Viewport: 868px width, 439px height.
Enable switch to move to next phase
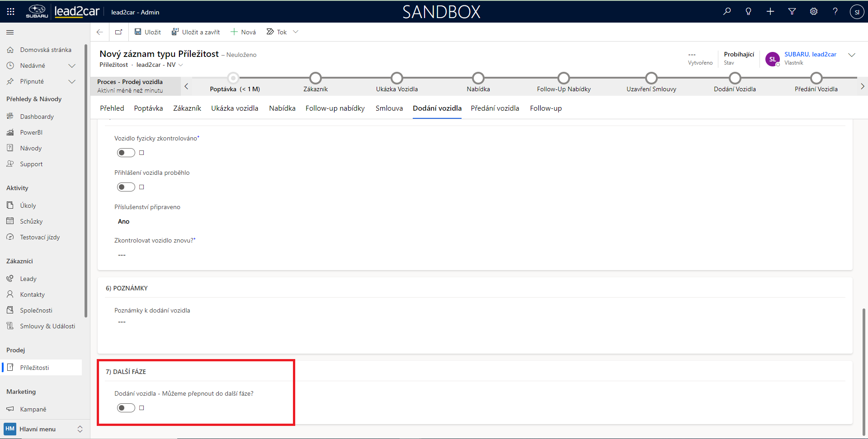tap(126, 408)
